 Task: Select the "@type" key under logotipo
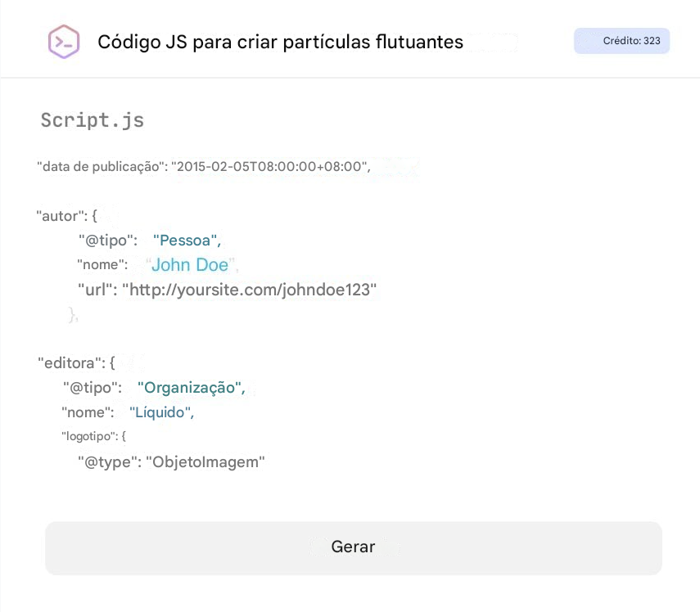coord(107,462)
